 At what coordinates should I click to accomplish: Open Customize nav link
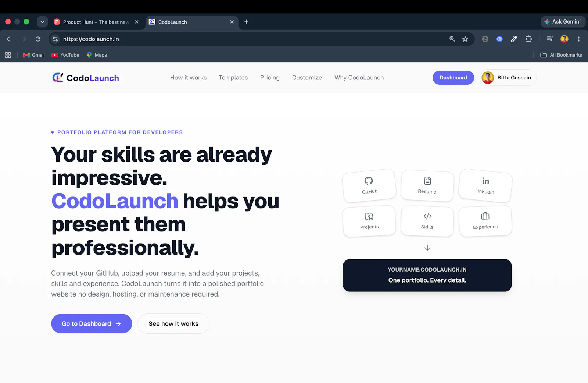(x=307, y=78)
